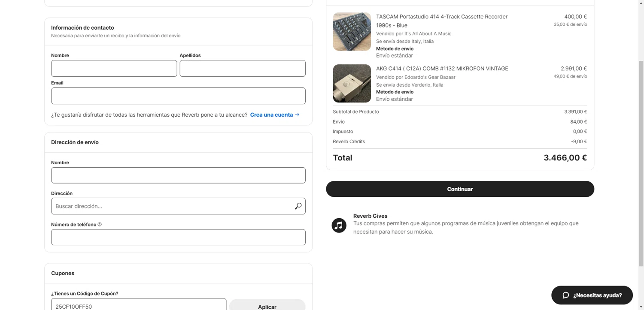Click the arrow beside Crea una cuenta
This screenshot has height=310, width=644.
pos(298,114)
